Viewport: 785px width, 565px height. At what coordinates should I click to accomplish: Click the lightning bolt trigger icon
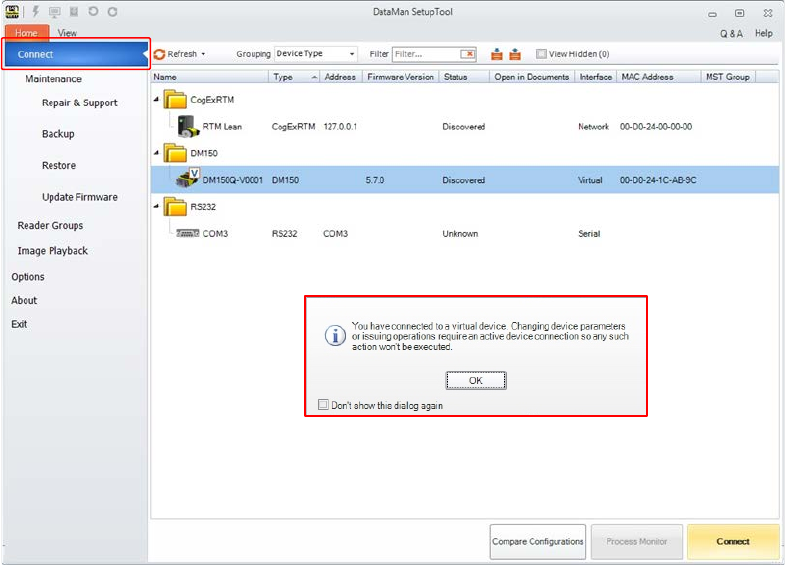point(36,12)
